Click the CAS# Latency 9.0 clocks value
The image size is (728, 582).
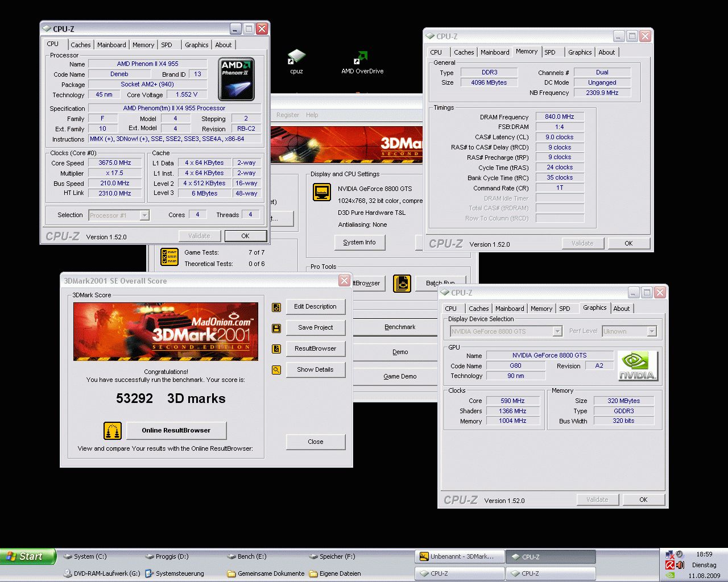click(x=560, y=138)
